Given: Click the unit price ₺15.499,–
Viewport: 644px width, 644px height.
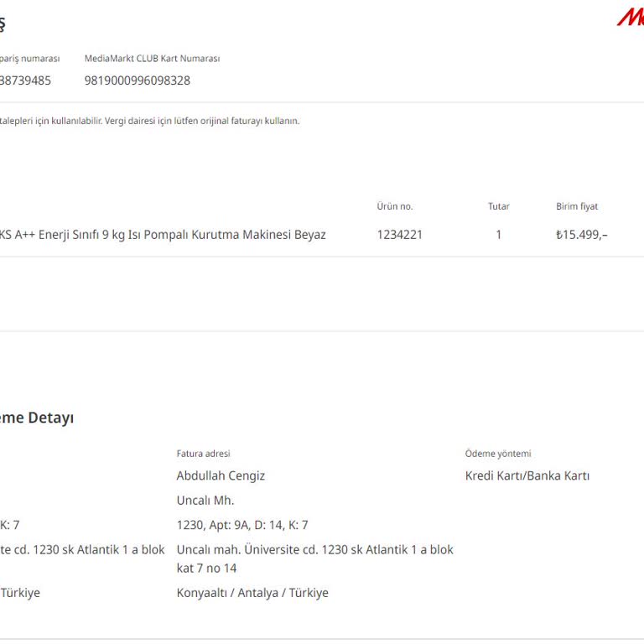Looking at the screenshot, I should (x=582, y=235).
